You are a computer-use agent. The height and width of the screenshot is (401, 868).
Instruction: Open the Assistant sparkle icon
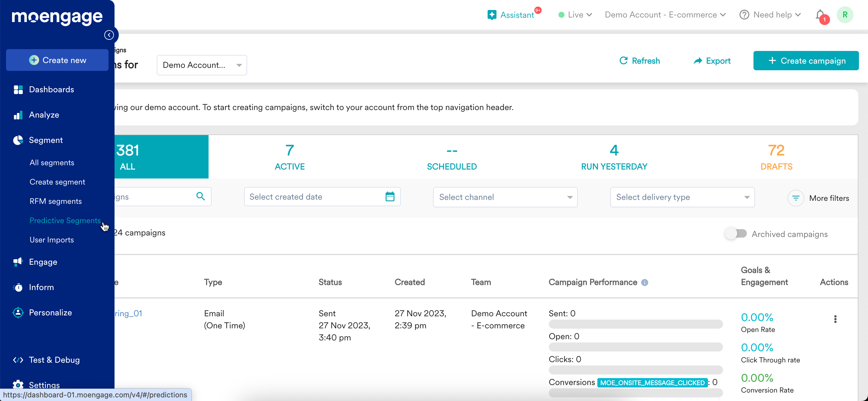[492, 15]
